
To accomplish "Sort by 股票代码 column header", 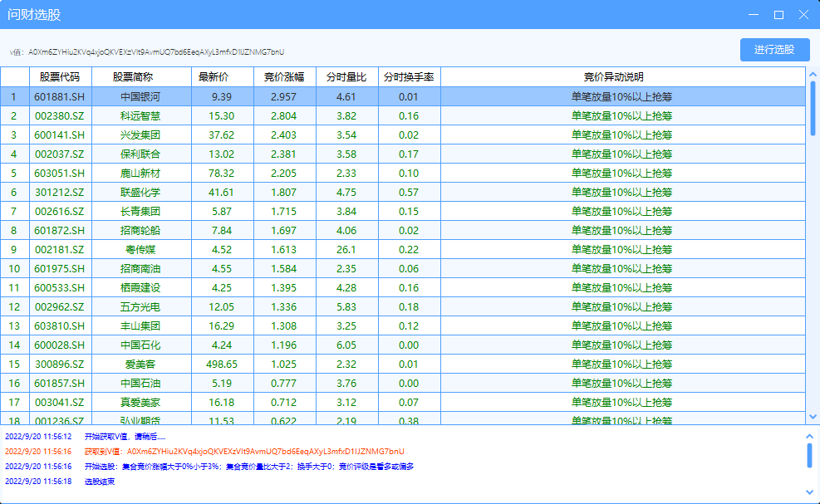I will coord(60,77).
